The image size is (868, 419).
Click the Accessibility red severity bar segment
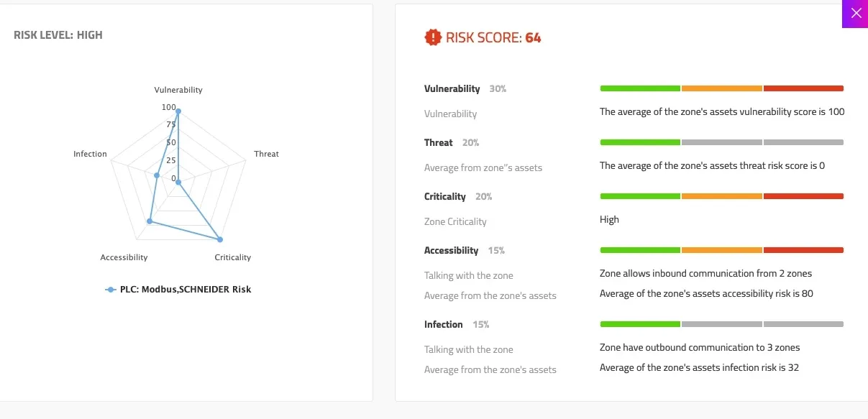click(803, 250)
